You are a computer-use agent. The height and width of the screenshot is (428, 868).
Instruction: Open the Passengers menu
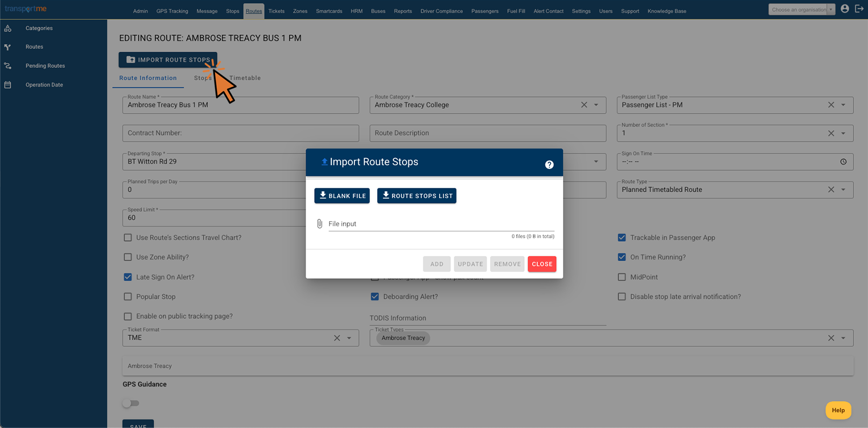(485, 11)
